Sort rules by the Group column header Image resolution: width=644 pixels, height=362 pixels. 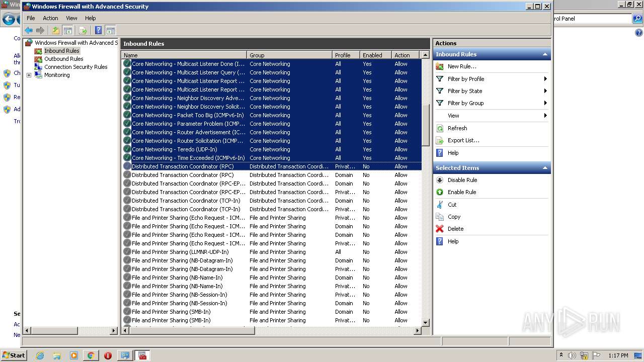[290, 55]
